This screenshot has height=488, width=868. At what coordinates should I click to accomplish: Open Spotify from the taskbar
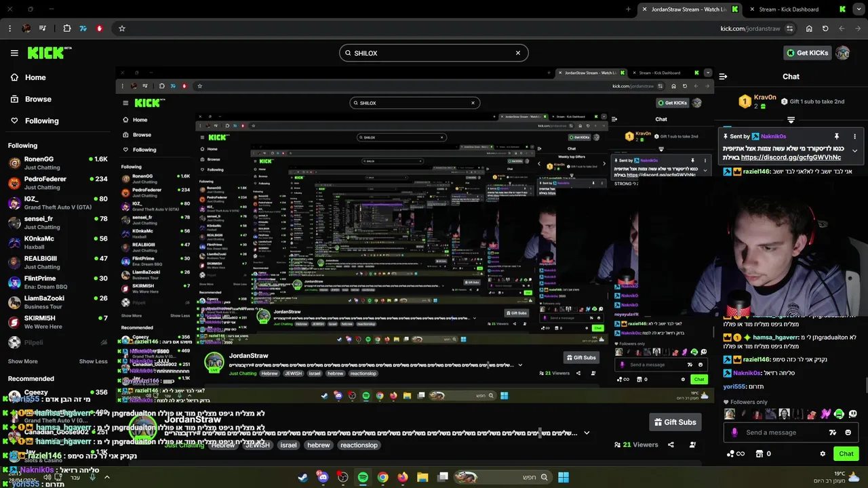click(x=363, y=477)
